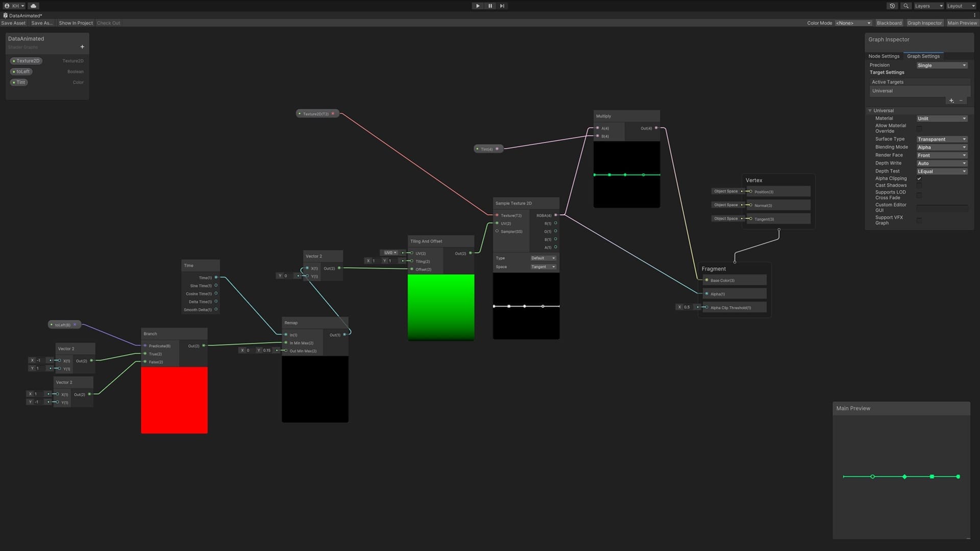Viewport: 980px width, 551px height.
Task: Click the Save Asset button
Action: (13, 23)
